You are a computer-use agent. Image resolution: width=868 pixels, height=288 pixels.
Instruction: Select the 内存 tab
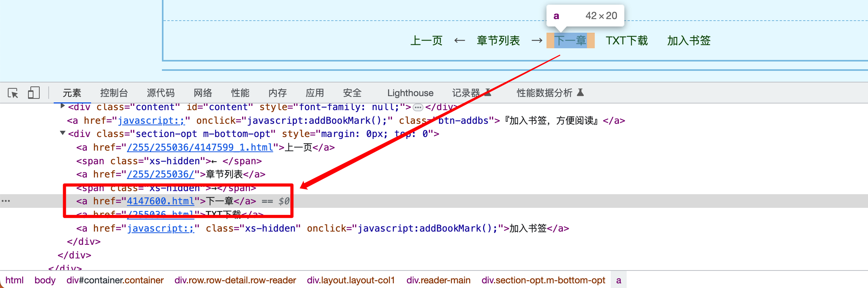pos(278,93)
